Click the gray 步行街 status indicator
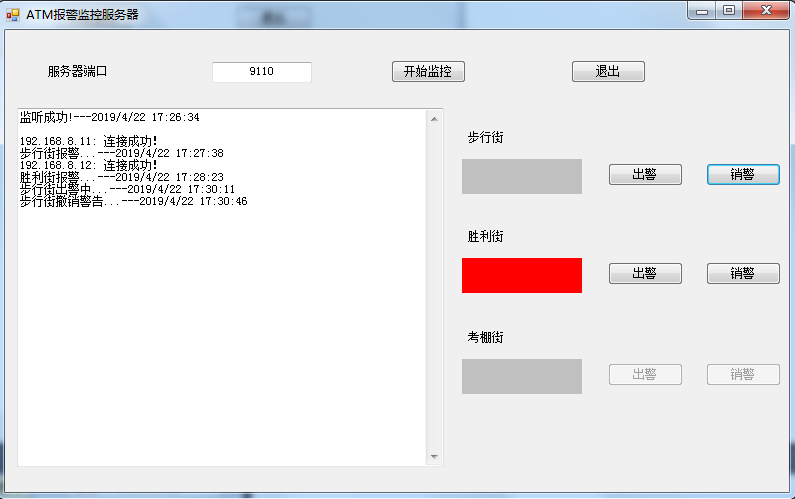This screenshot has width=795, height=499. (521, 176)
